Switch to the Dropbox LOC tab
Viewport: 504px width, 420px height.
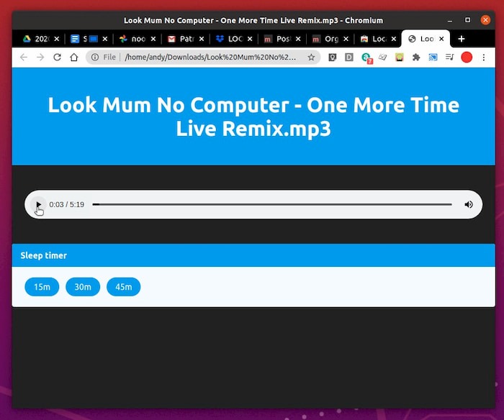[229, 39]
